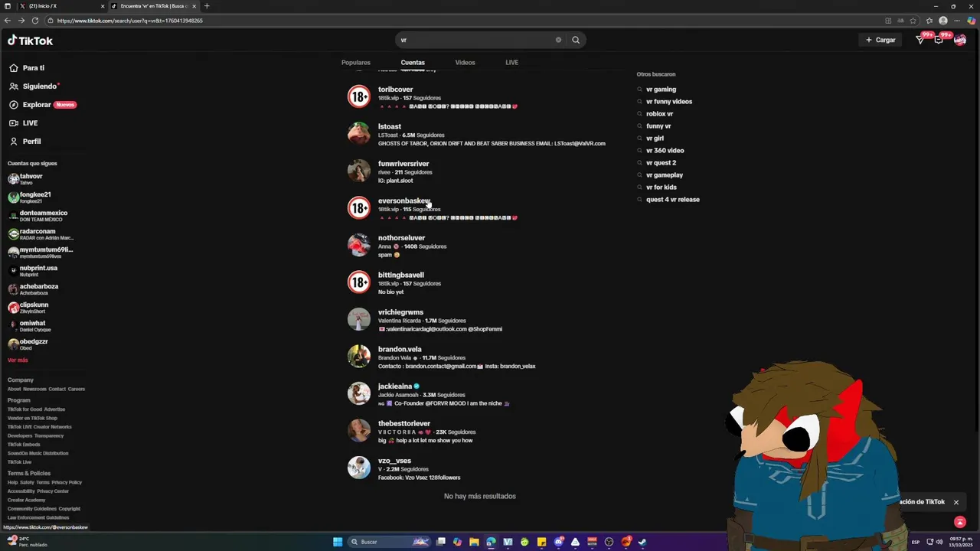Click the search magnifier button
Screen dimensions: 980x551
[576, 40]
